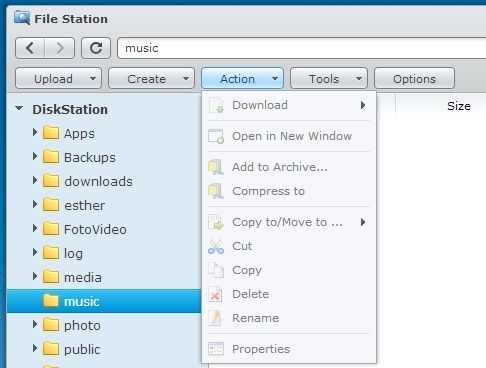Viewport: 486px width, 368px height.
Task: Select the DiskStation root label
Action: pyautogui.click(x=70, y=109)
